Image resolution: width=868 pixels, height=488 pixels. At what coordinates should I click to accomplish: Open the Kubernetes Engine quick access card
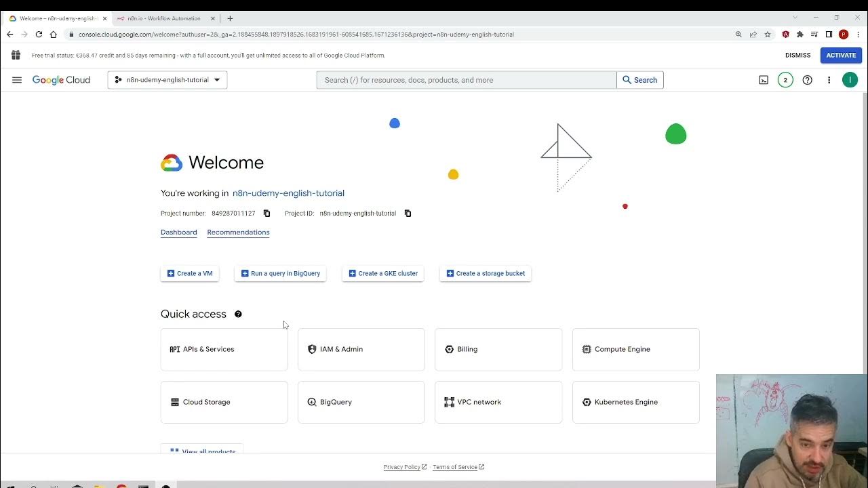pos(636,402)
